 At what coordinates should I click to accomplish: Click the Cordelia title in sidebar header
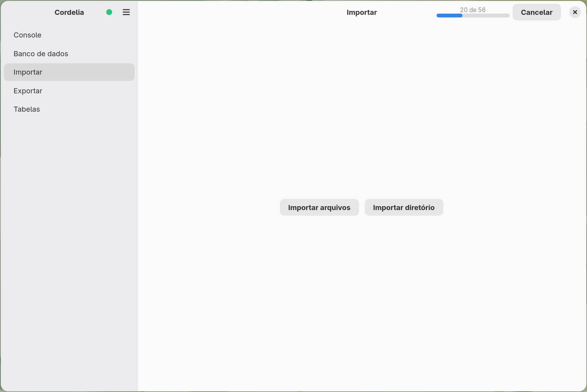coord(69,12)
